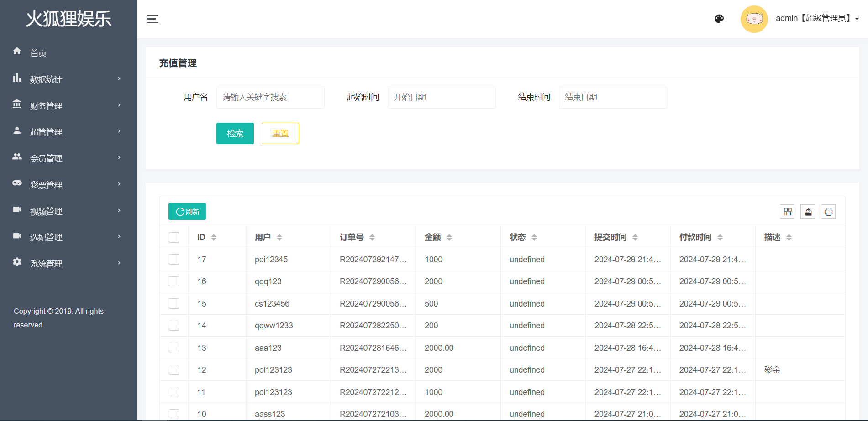This screenshot has height=421, width=868.
Task: Open the admin user dropdown menu
Action: pyautogui.click(x=816, y=19)
